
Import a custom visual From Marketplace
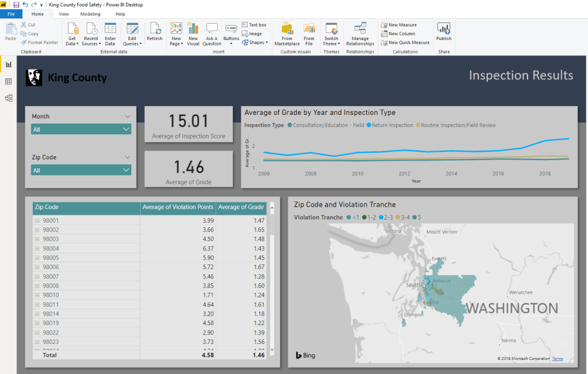pos(287,32)
